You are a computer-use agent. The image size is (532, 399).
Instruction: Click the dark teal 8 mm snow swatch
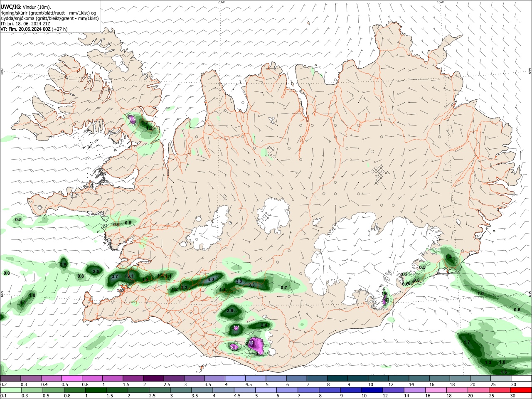[x=337, y=379]
